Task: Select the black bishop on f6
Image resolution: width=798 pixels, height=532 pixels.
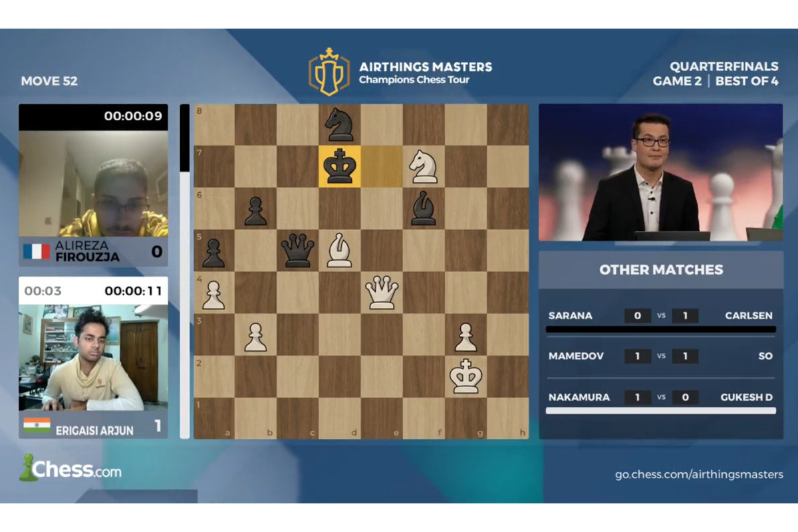Action: (424, 209)
